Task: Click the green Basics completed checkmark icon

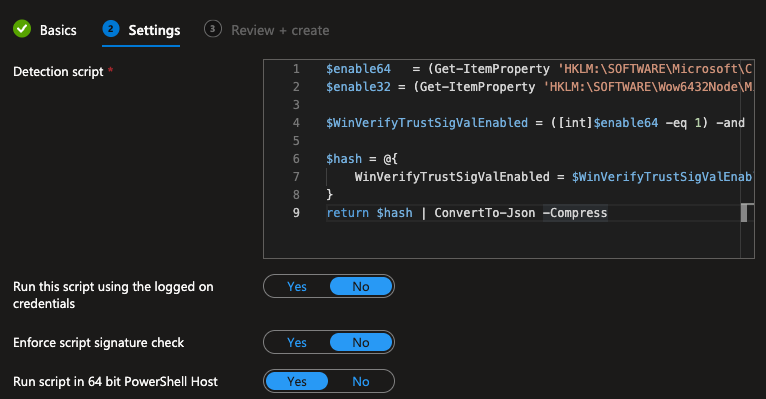Action: tap(22, 29)
